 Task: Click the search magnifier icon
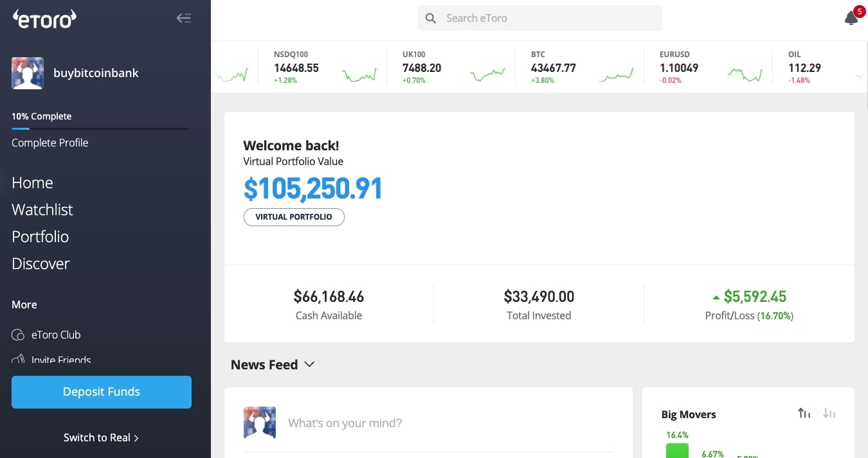431,18
